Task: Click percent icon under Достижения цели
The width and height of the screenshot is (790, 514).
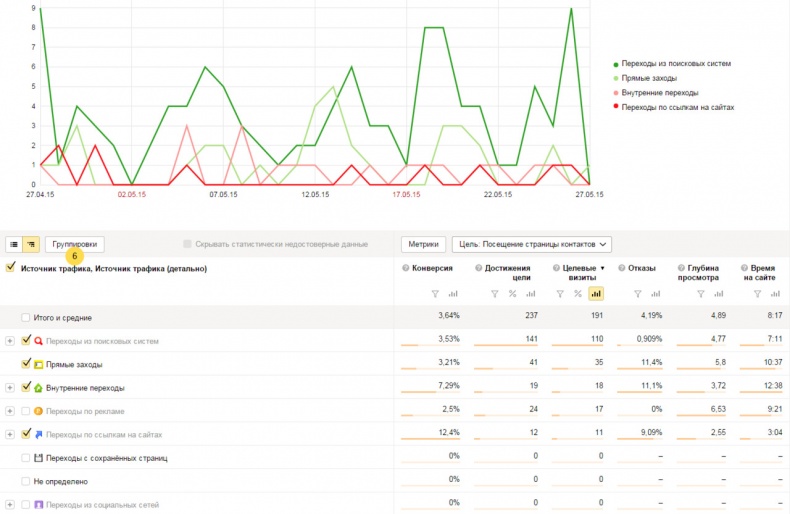Action: [x=512, y=293]
